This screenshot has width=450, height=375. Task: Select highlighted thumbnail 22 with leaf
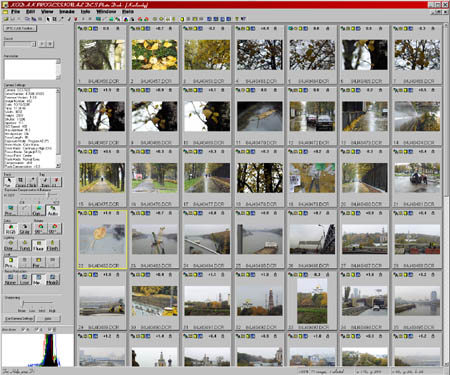(x=102, y=239)
